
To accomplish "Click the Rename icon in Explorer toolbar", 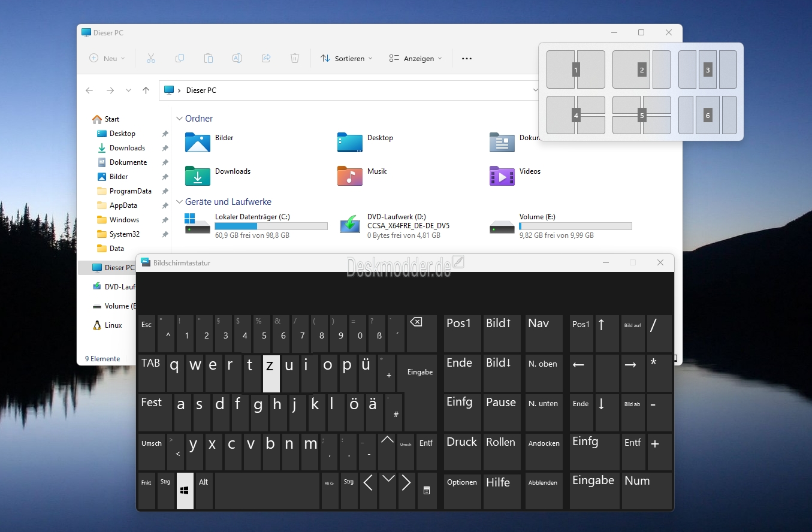I will [x=237, y=58].
